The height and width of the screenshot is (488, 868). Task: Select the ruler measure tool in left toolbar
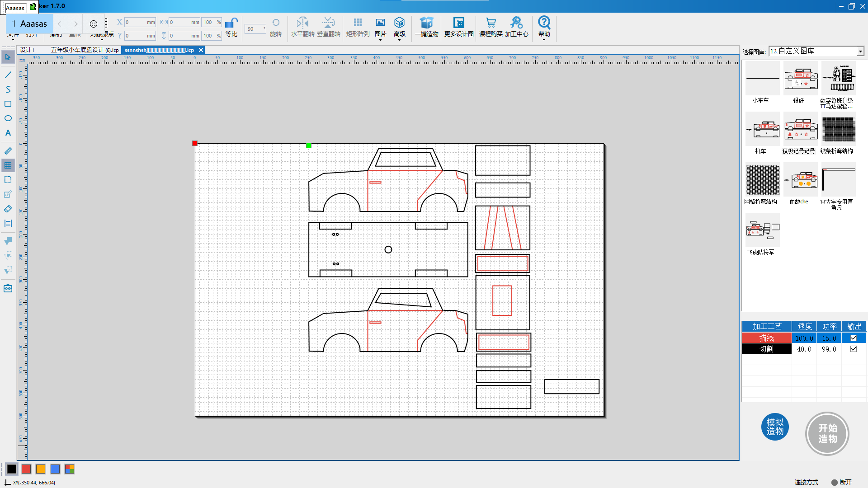[8, 151]
